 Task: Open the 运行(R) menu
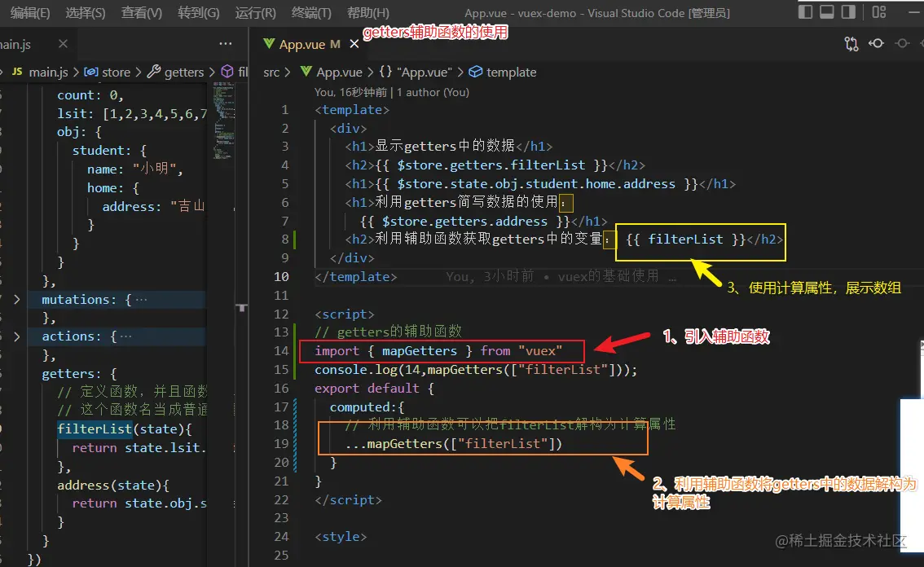pos(255,13)
